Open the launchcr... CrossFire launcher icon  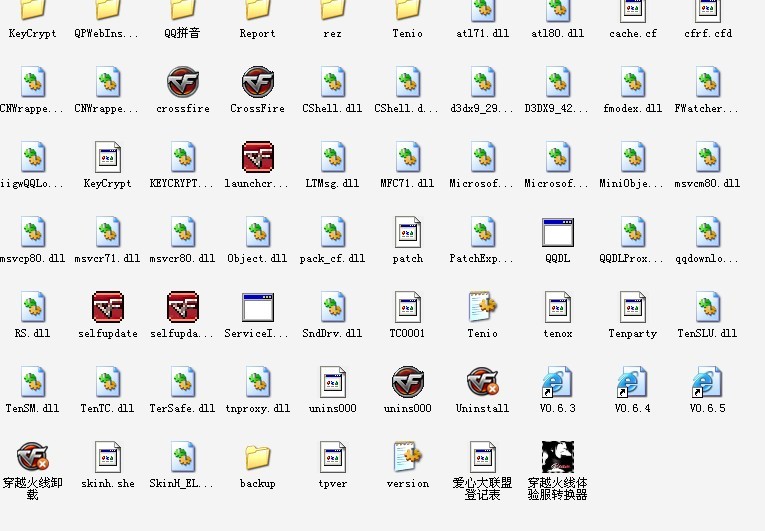(x=258, y=157)
